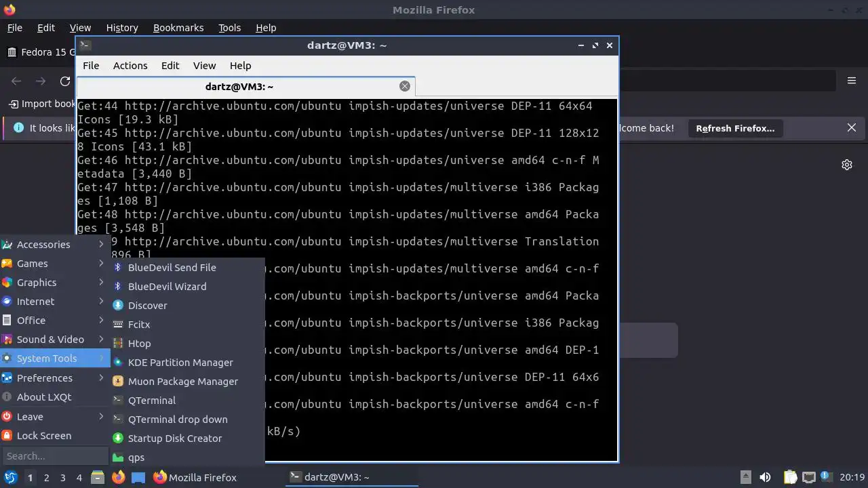Screen dimensions: 868x488
Task: Launch BlueDevil Wizard
Action: point(187,287)
